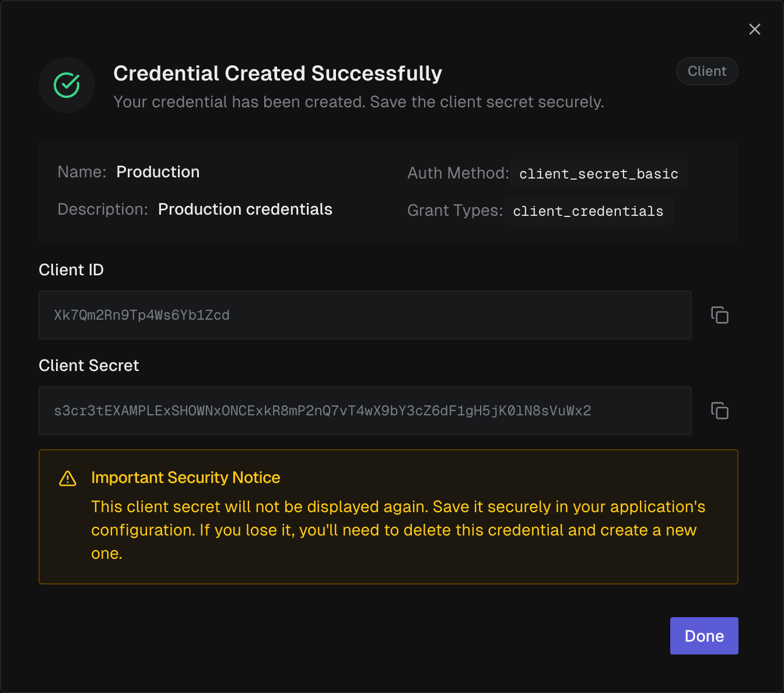Click the description Production credentials
784x693 pixels.
pos(245,209)
